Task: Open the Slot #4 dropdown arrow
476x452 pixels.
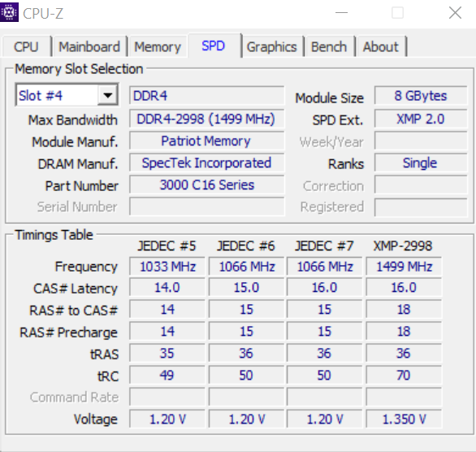Action: click(x=108, y=95)
